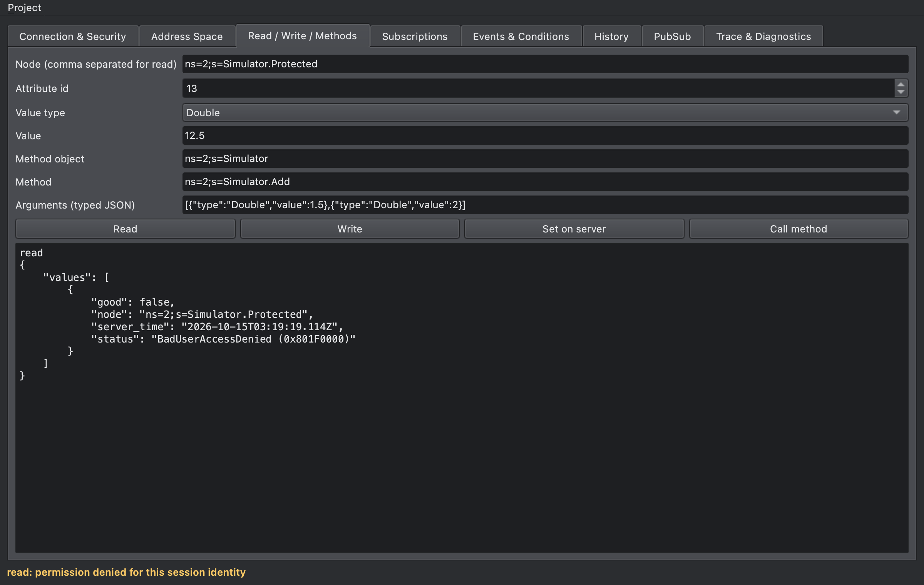Open the Value type dropdown showing Double
The width and height of the screenshot is (924, 585).
click(545, 112)
